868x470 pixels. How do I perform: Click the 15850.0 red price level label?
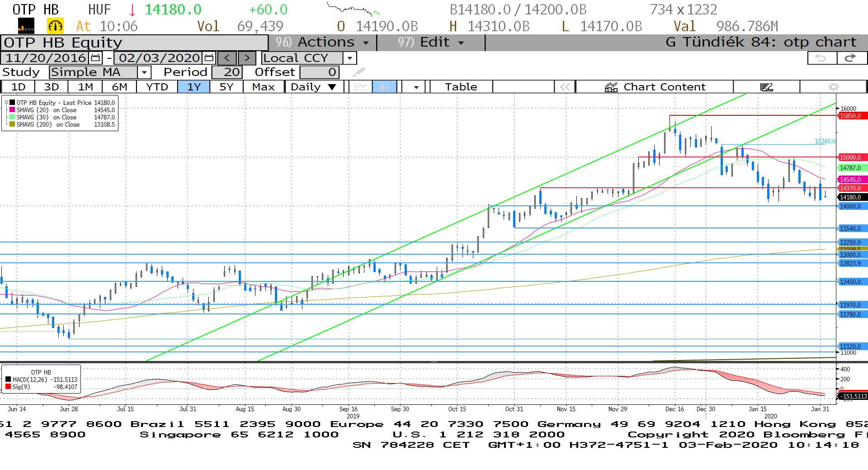852,116
